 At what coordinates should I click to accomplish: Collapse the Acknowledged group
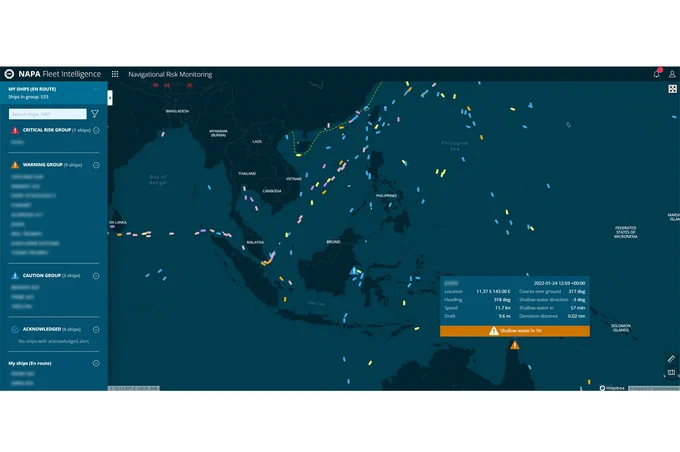(x=96, y=330)
